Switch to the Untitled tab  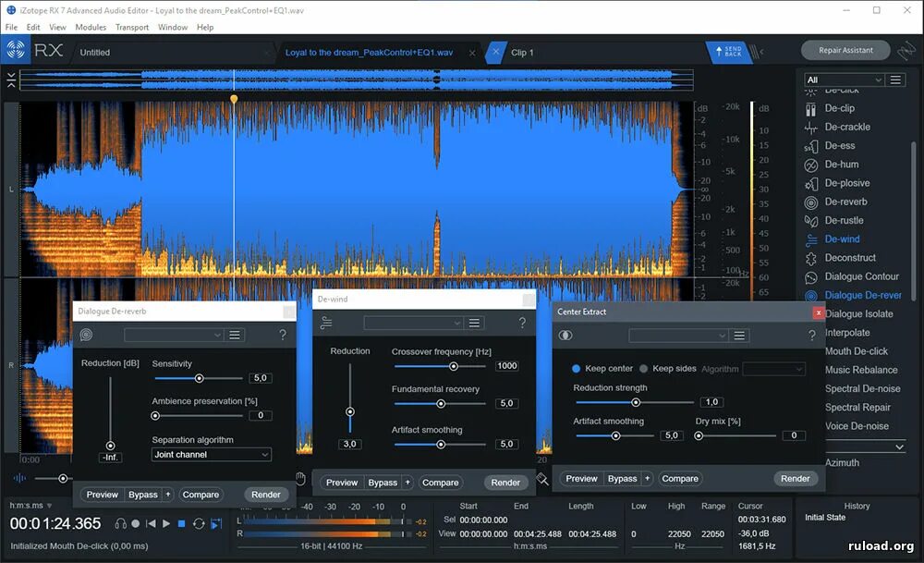[95, 53]
